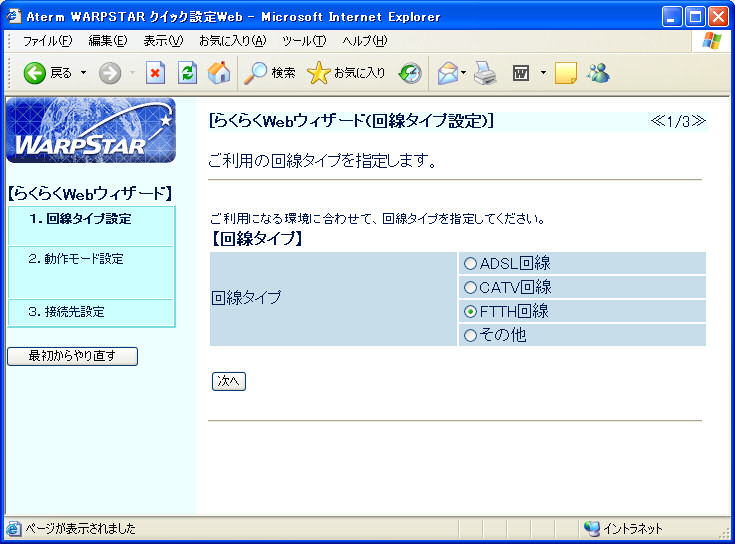735x544 pixels.
Task: Open the History icon
Action: tap(410, 73)
